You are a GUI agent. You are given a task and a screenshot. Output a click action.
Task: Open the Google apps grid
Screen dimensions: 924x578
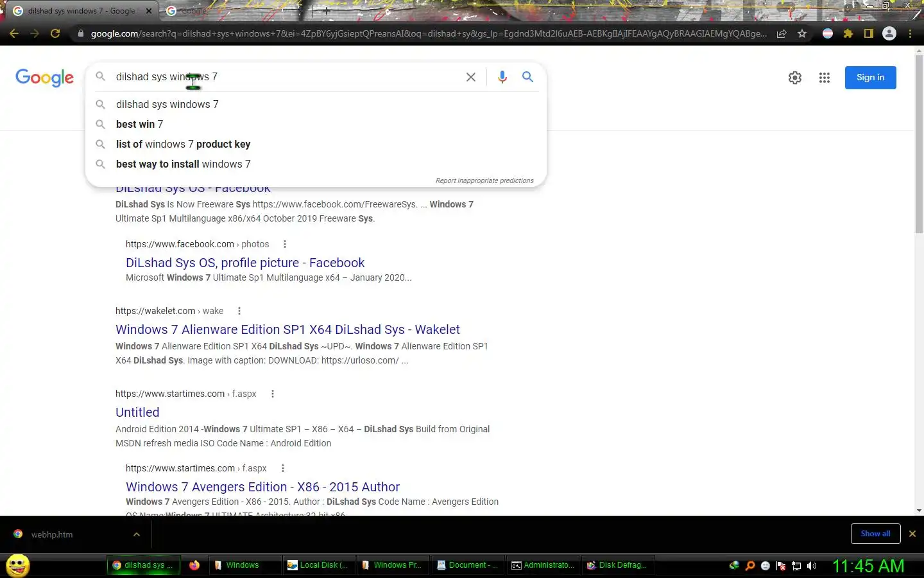[x=825, y=78]
